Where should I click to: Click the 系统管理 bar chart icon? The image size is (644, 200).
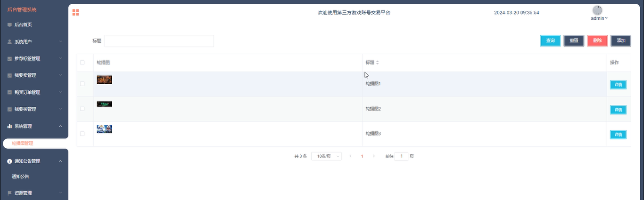click(x=9, y=126)
